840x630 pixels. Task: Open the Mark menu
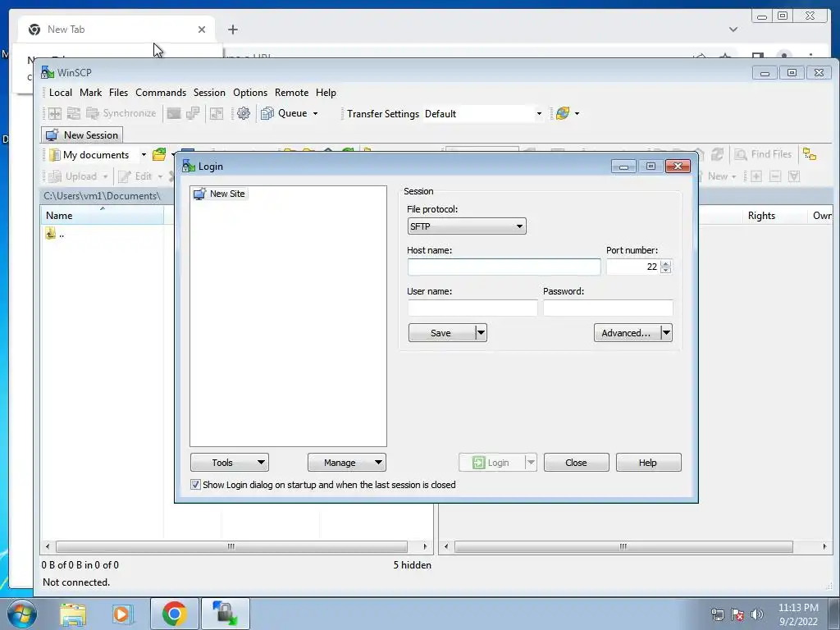(x=90, y=93)
